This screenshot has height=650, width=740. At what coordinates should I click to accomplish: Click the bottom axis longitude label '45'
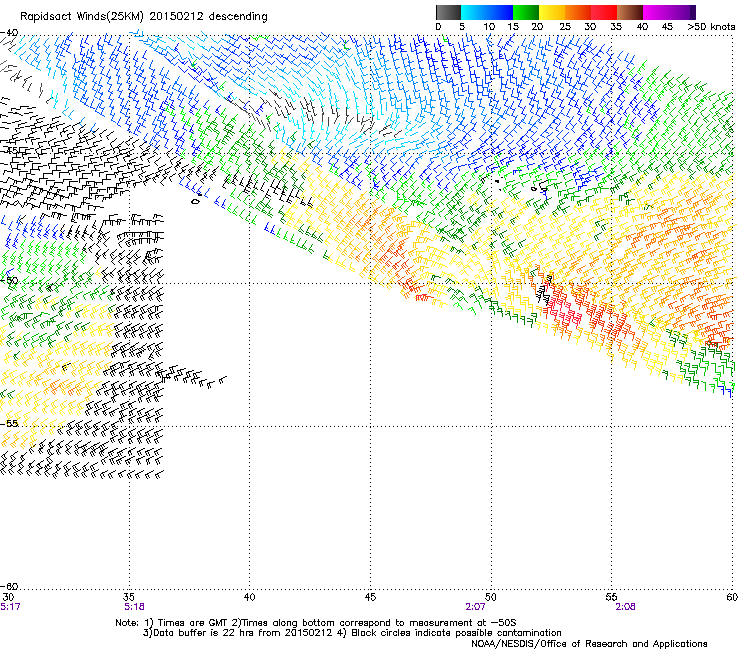[x=370, y=598]
